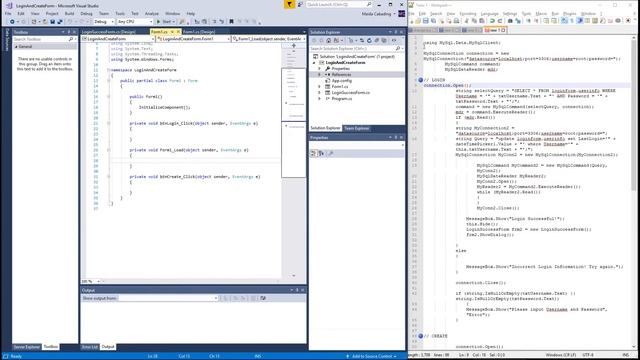Viewport: 640px width, 360px height.
Task: Click the Undo icon in Notepad++ toolbar
Action: 492,21
